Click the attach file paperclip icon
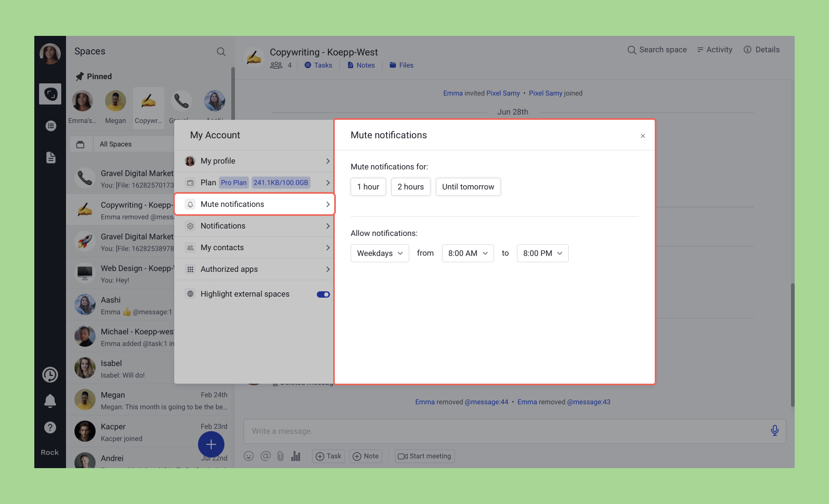The width and height of the screenshot is (829, 504). (x=280, y=456)
